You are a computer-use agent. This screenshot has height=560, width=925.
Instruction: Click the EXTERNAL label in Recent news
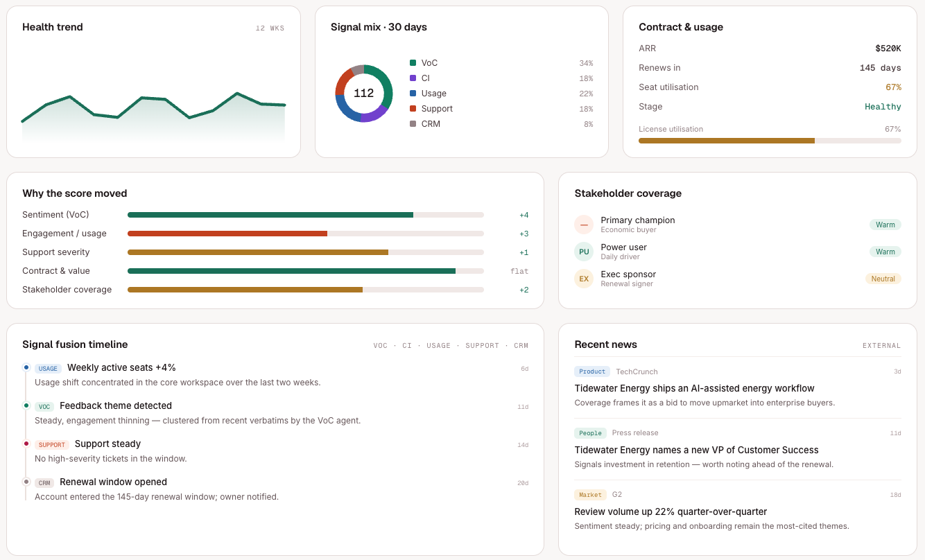pos(881,346)
